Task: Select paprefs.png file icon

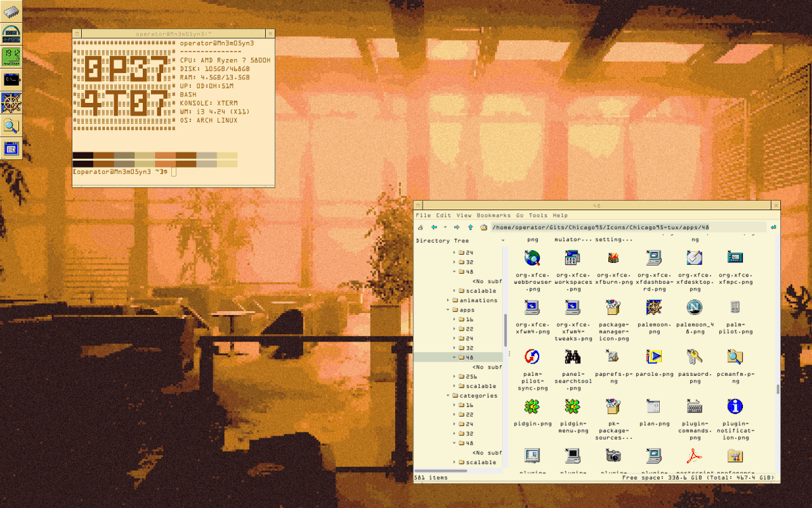Action: click(613, 356)
